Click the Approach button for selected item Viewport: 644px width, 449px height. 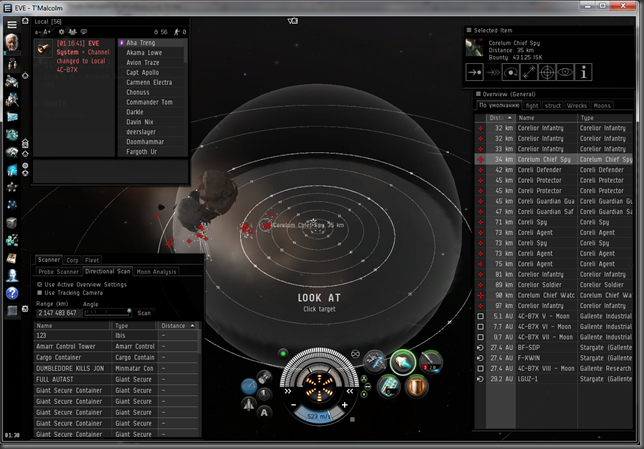[x=474, y=73]
